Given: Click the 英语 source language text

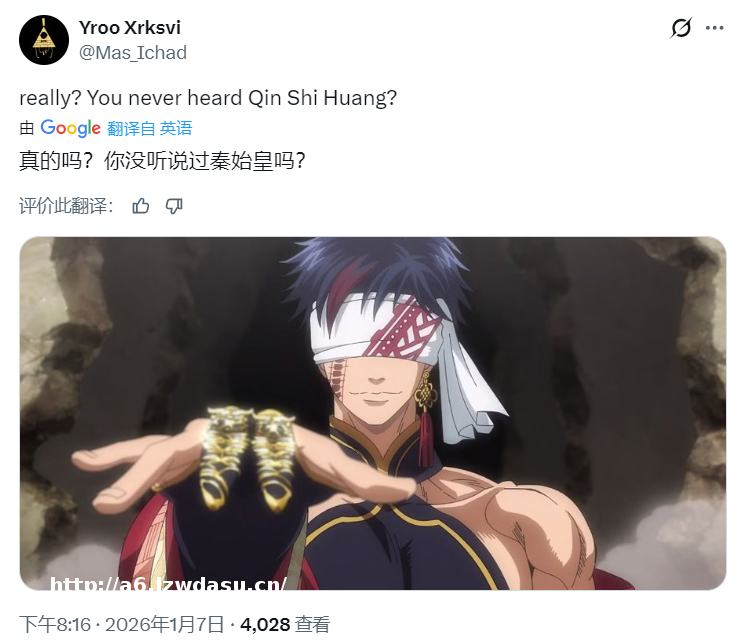Looking at the screenshot, I should (176, 128).
